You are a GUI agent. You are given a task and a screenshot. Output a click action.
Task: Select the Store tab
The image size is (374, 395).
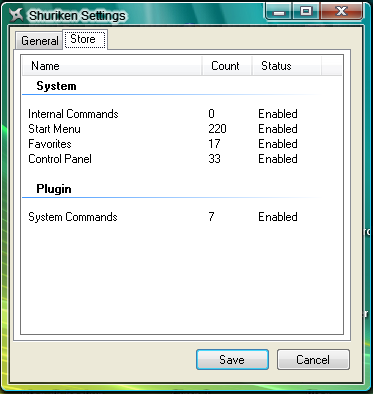tap(85, 39)
